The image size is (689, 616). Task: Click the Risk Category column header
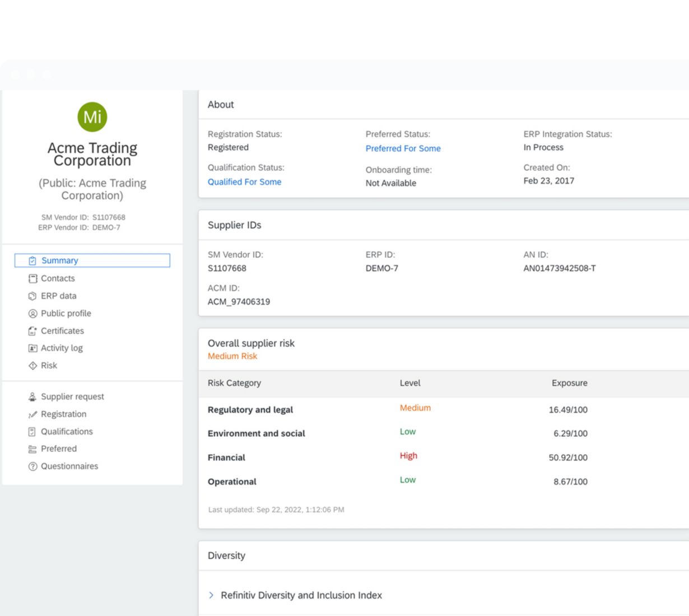coord(234,383)
